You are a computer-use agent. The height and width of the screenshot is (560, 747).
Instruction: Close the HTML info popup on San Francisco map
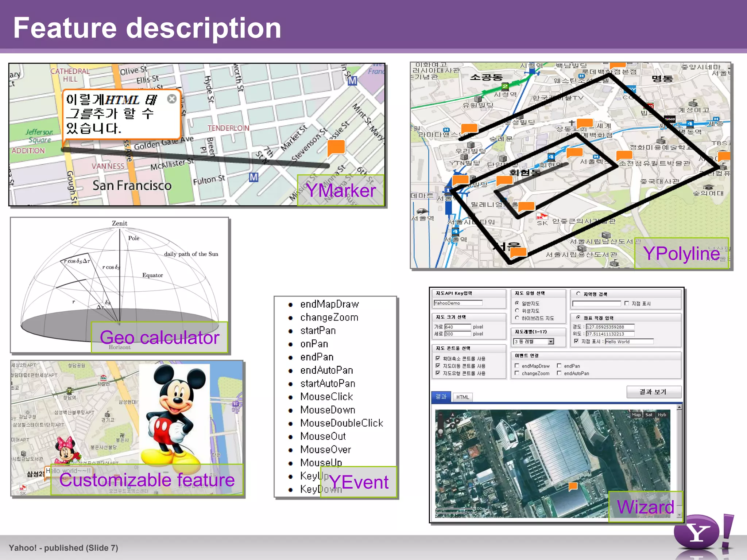(172, 99)
